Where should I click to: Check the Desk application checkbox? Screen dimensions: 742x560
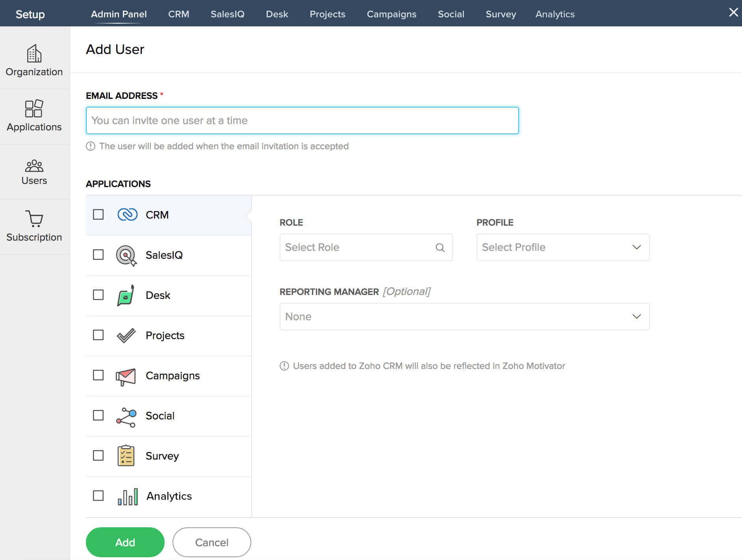98,295
